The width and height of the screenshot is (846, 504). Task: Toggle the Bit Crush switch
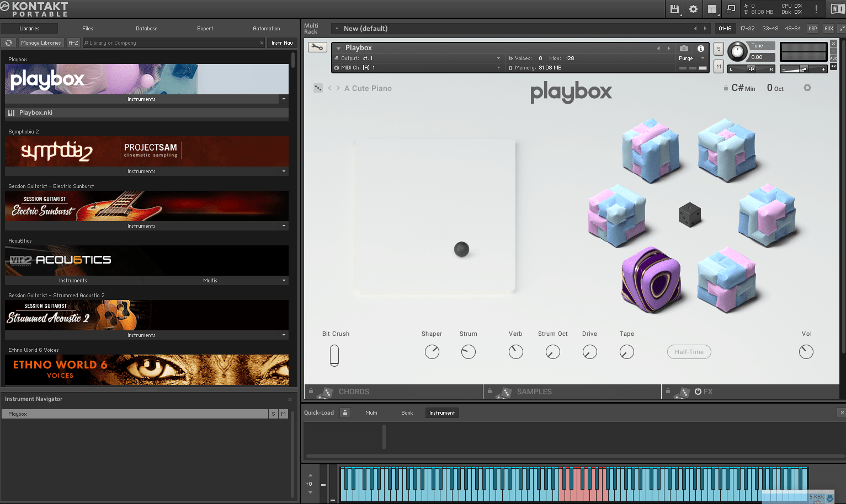(x=334, y=355)
